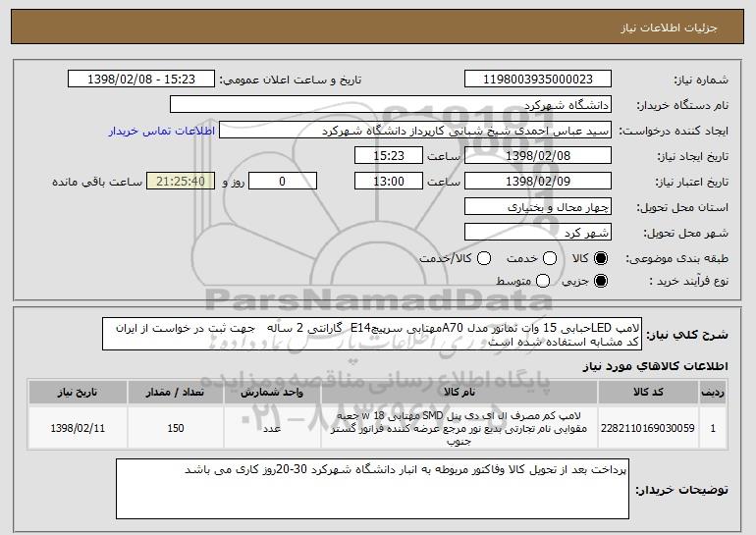Image resolution: width=756 pixels, height=535 pixels.
Task: Click the delivery province field چهار محال و بختیاری
Action: (x=538, y=207)
